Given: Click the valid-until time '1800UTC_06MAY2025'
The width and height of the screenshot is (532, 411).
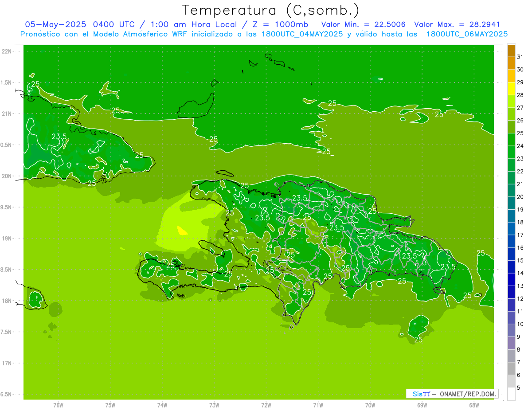Looking at the screenshot, I should [467, 34].
